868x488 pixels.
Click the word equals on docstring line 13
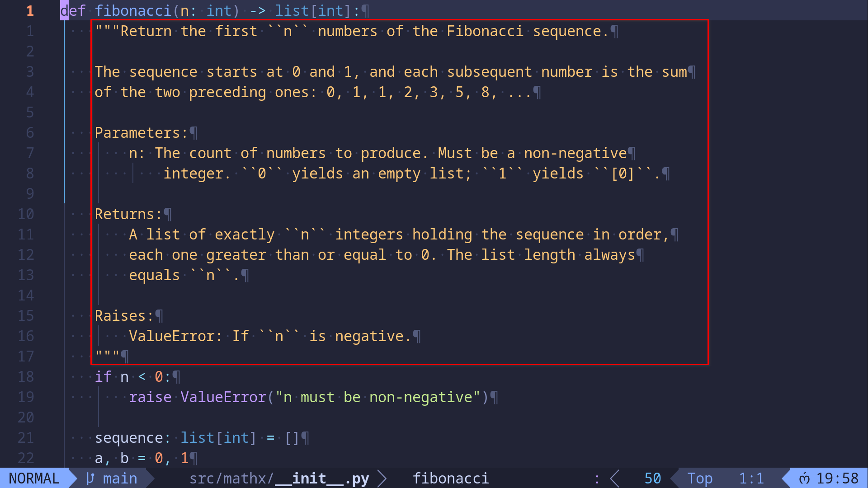coord(154,275)
